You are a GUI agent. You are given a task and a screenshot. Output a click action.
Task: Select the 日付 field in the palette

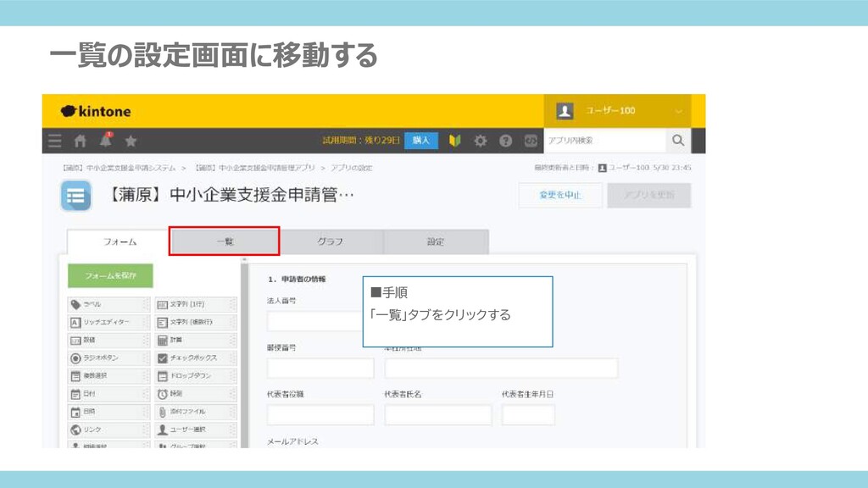click(108, 394)
